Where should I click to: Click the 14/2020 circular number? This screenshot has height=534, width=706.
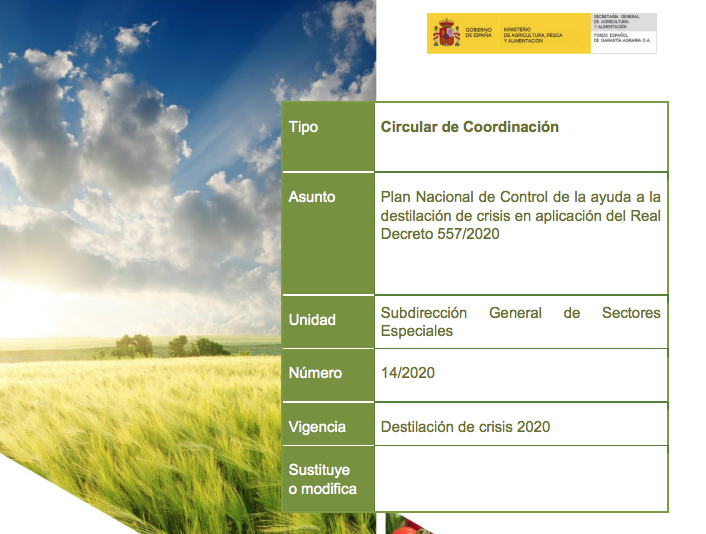pyautogui.click(x=407, y=373)
